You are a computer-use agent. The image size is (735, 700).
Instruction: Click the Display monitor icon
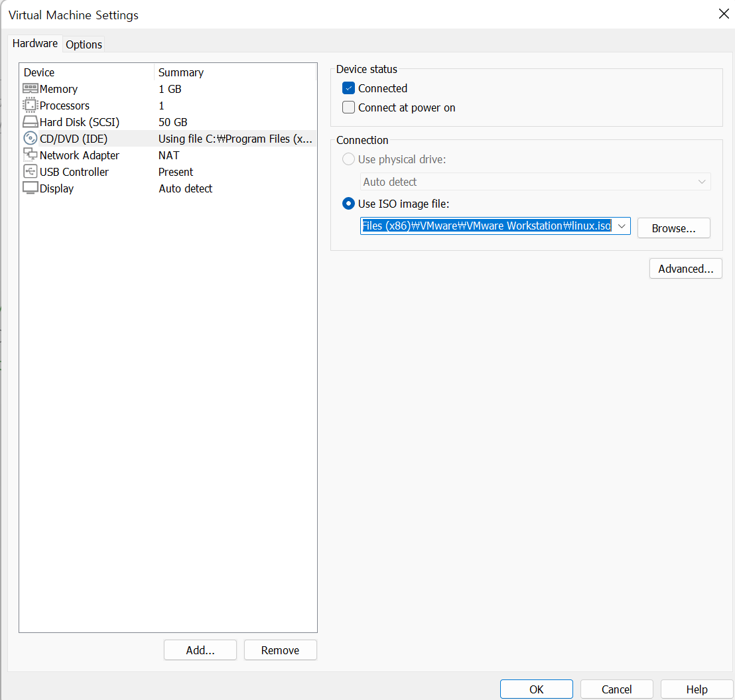(x=31, y=188)
